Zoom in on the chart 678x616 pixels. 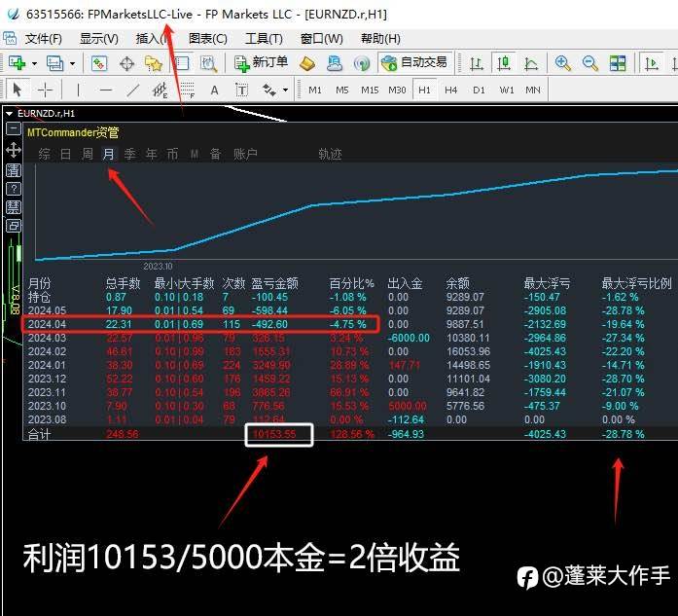pos(562,63)
